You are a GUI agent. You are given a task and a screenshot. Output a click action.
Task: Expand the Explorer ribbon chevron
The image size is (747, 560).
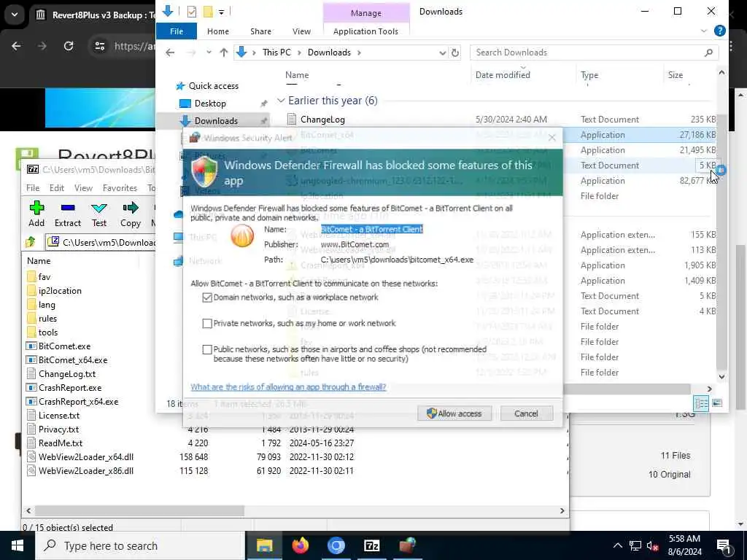(704, 31)
